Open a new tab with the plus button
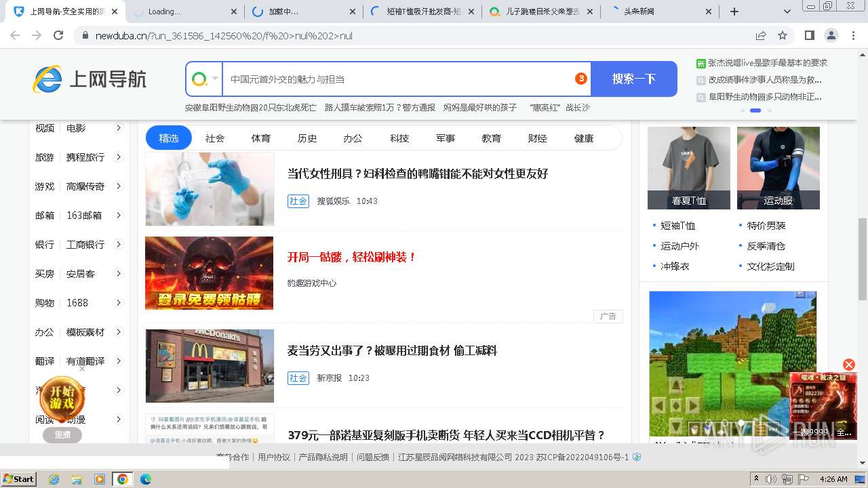This screenshot has width=868, height=488. click(734, 12)
